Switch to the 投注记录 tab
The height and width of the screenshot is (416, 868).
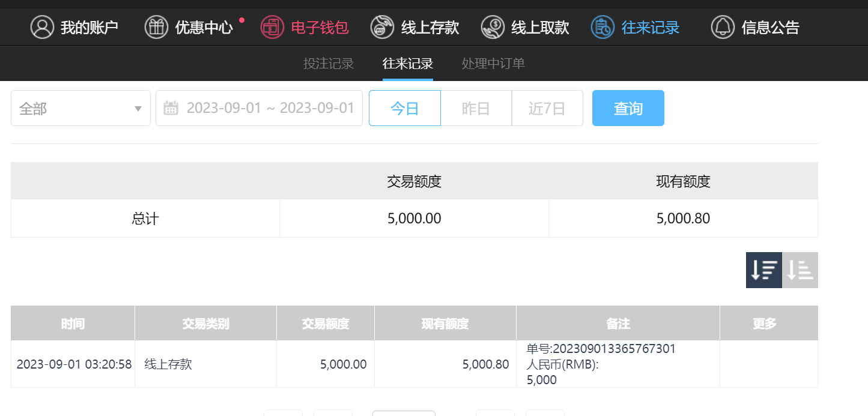[x=329, y=64]
